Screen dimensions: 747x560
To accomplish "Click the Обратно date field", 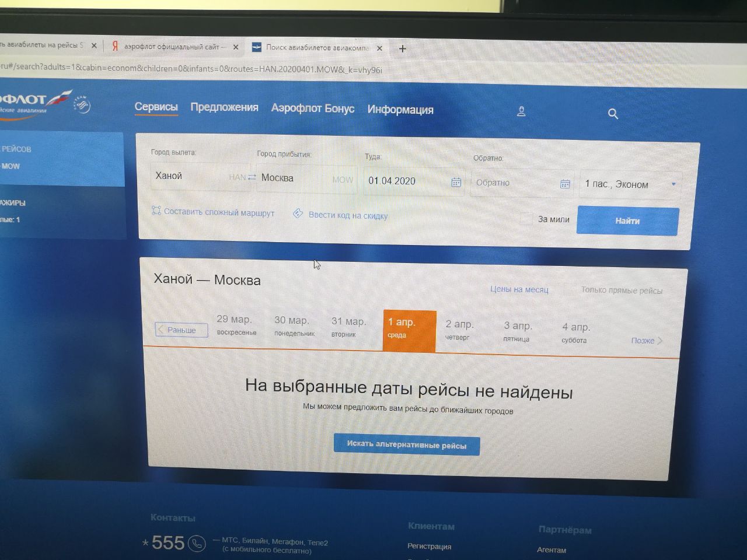I will tap(521, 183).
